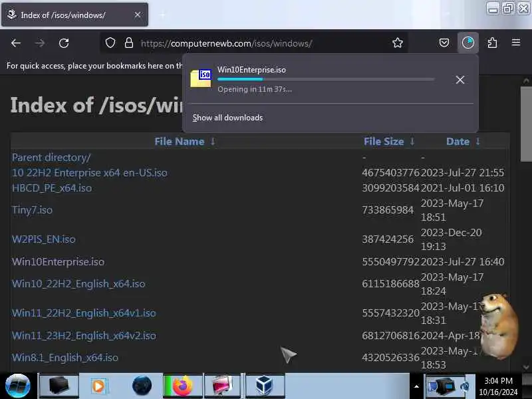Download W2PIS_EN.iso
Screen dimensions: 532x399
pos(44,239)
